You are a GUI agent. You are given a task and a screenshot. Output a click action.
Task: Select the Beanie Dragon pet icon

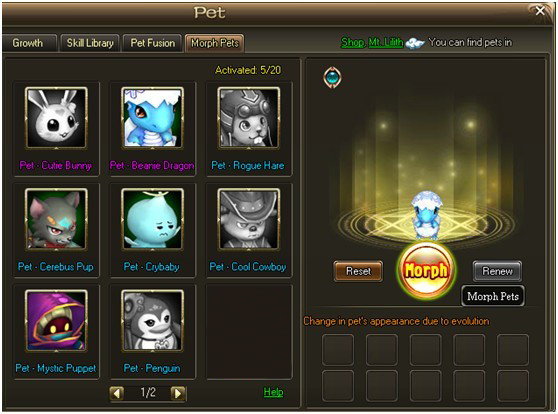click(x=152, y=118)
